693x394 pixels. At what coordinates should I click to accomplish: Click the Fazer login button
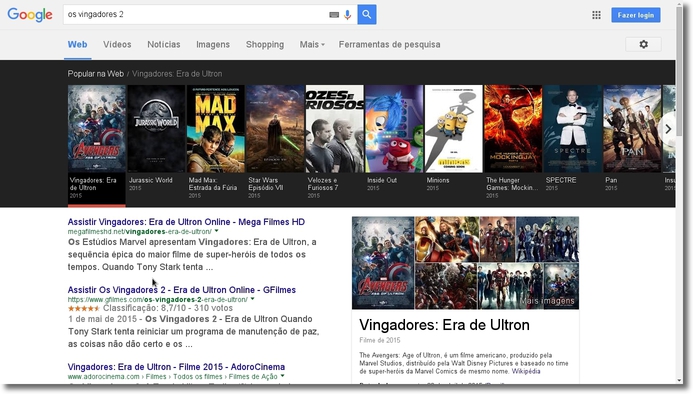pyautogui.click(x=636, y=15)
